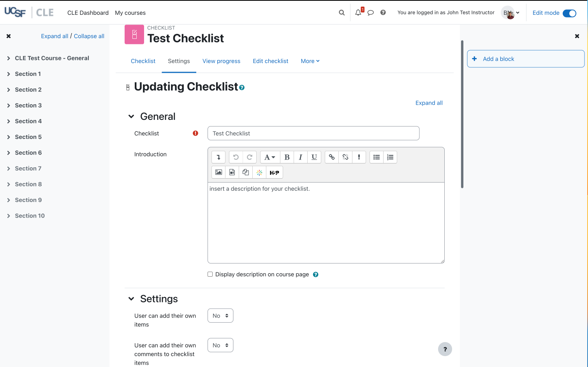Screen dimensions: 588x367
Task: Expand Section 3 in course index
Action: 9,105
